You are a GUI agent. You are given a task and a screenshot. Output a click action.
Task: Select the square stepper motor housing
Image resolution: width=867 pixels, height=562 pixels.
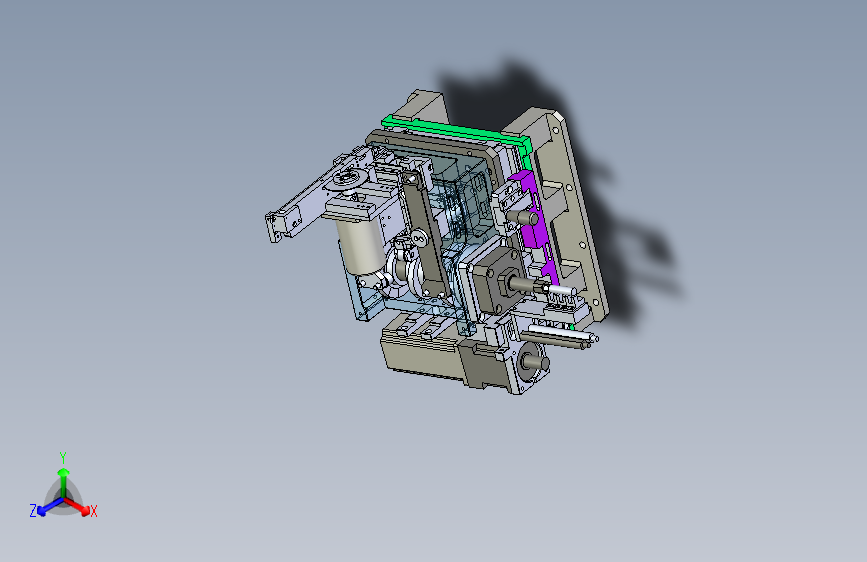pos(494,279)
